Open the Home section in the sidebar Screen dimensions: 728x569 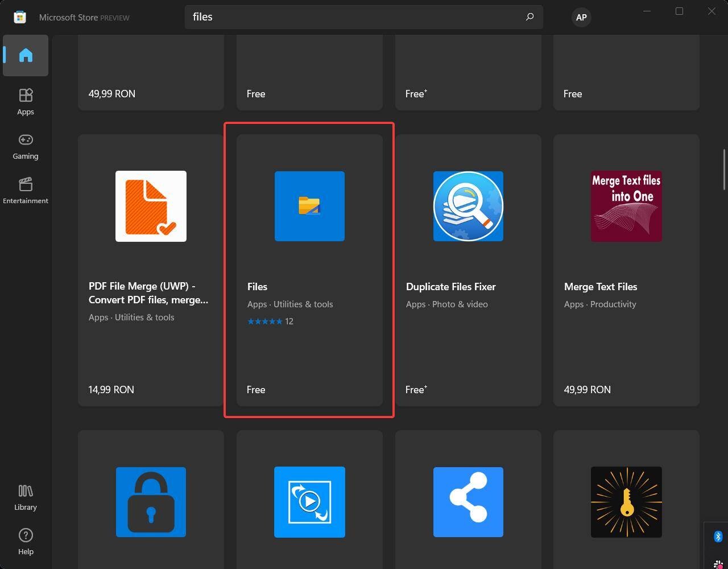[x=25, y=55]
